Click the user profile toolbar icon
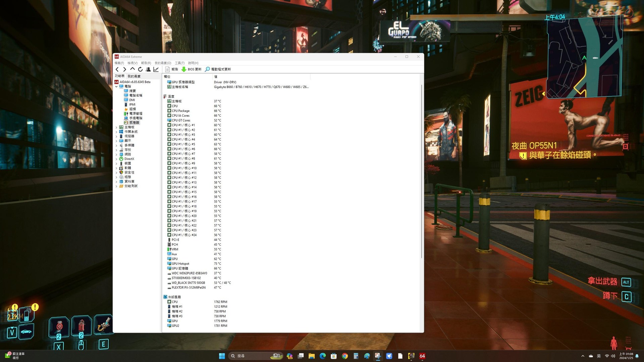The width and height of the screenshot is (644, 362). click(x=148, y=69)
